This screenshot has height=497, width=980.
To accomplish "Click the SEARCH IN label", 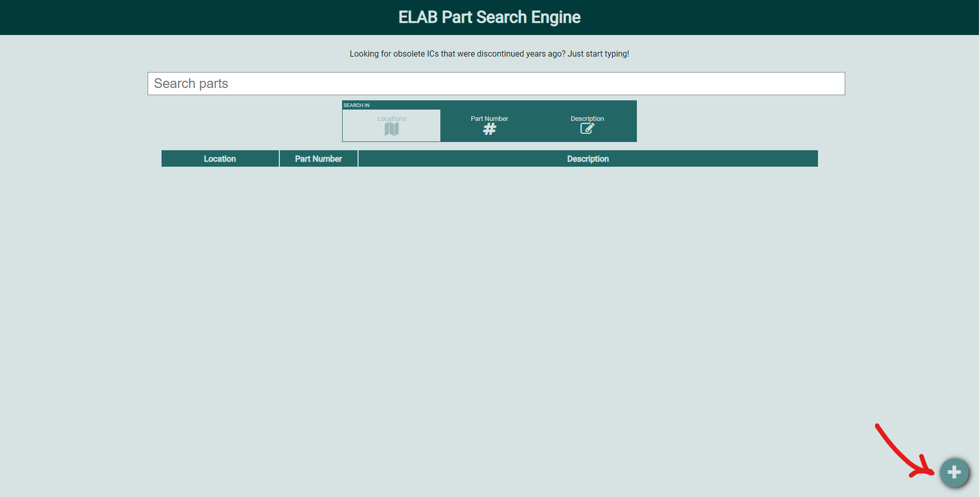I will [x=357, y=105].
